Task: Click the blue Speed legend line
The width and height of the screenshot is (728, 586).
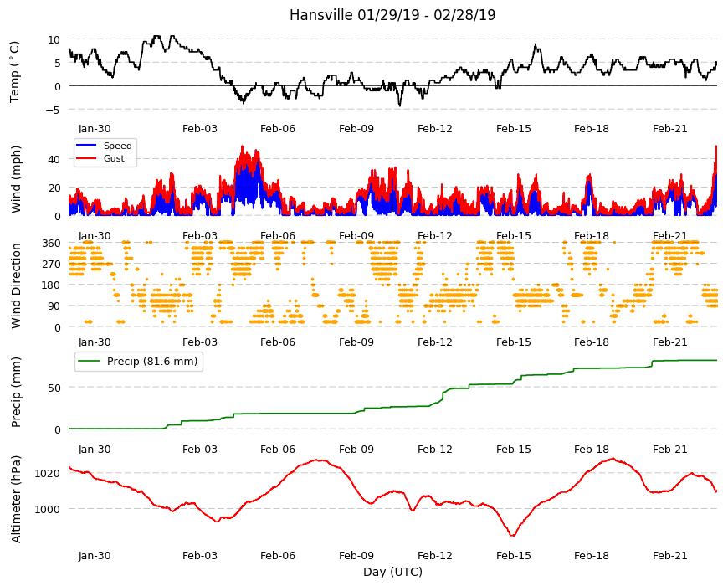Action: coord(86,146)
